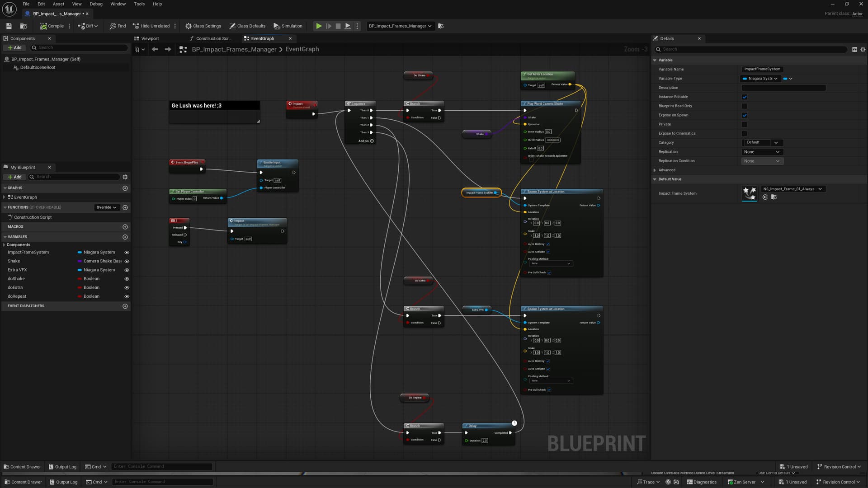Switch to the Viewport tab

point(150,39)
